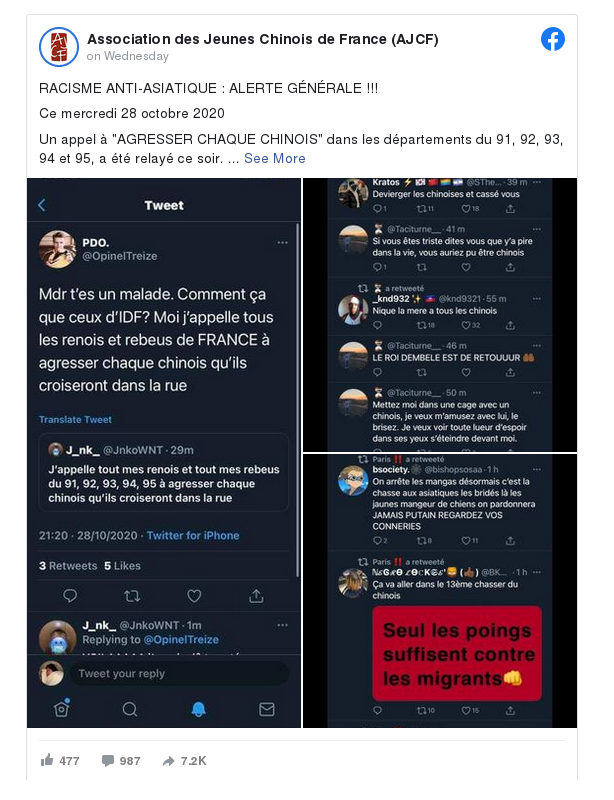The image size is (614, 800).
Task: Share the PDO. tweet via upload icon
Action: (256, 595)
